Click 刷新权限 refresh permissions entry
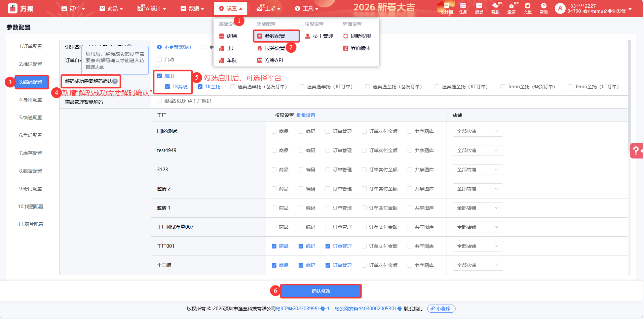Image resolution: width=644 pixels, height=319 pixels. click(x=357, y=36)
